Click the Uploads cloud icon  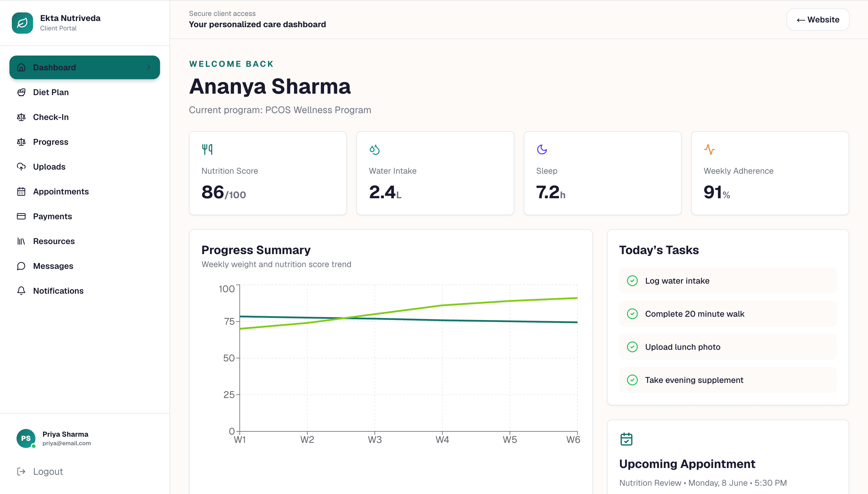[21, 167]
